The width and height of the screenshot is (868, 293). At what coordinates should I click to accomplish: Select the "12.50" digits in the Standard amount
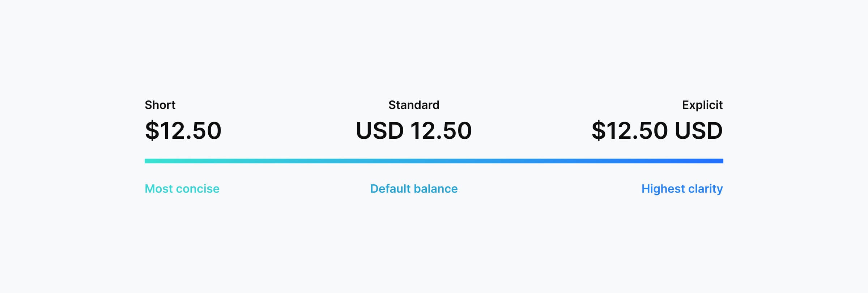pyautogui.click(x=441, y=130)
